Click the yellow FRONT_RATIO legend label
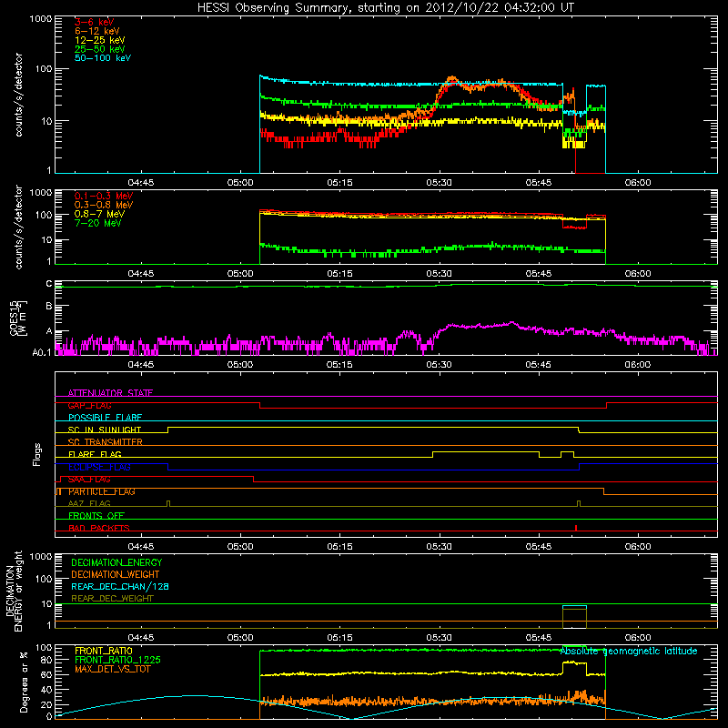The image size is (728, 728). pos(104,651)
